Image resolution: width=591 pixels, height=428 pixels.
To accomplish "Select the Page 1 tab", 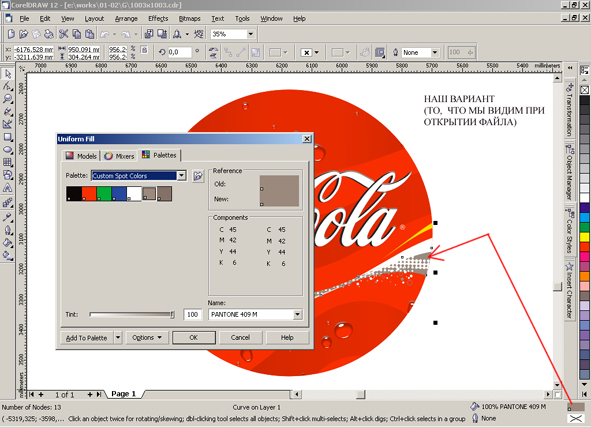I will coord(123,394).
